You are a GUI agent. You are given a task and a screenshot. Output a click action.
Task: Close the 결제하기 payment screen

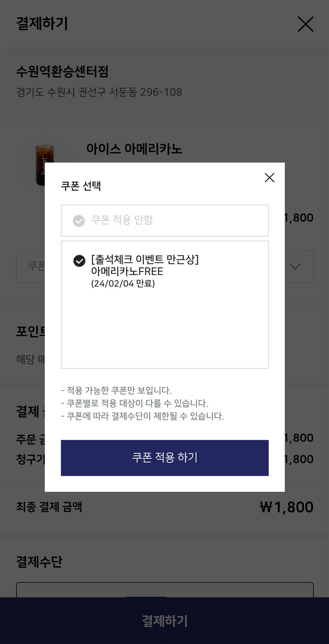point(306,24)
